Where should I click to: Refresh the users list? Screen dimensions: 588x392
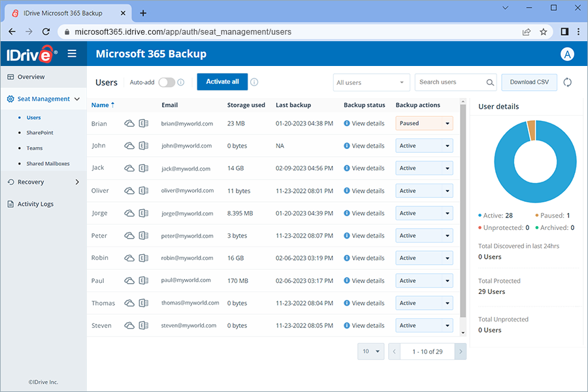(567, 82)
